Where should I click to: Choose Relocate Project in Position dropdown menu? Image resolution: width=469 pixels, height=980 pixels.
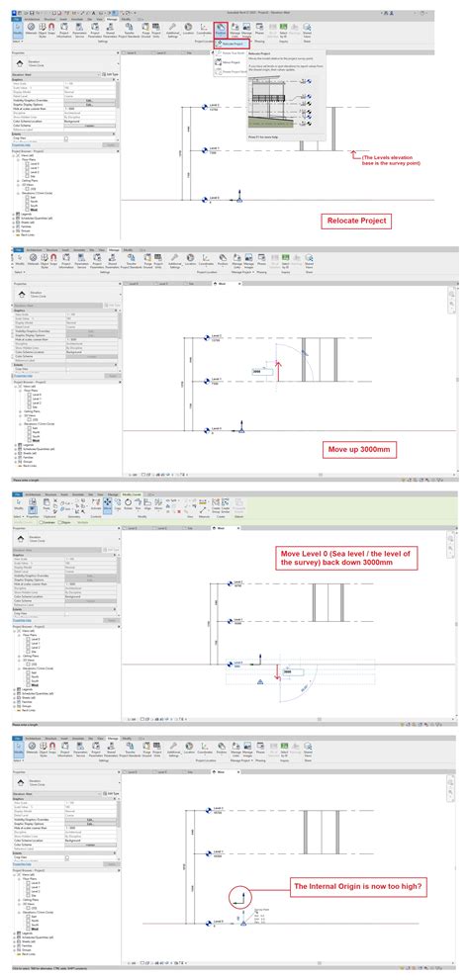[234, 44]
